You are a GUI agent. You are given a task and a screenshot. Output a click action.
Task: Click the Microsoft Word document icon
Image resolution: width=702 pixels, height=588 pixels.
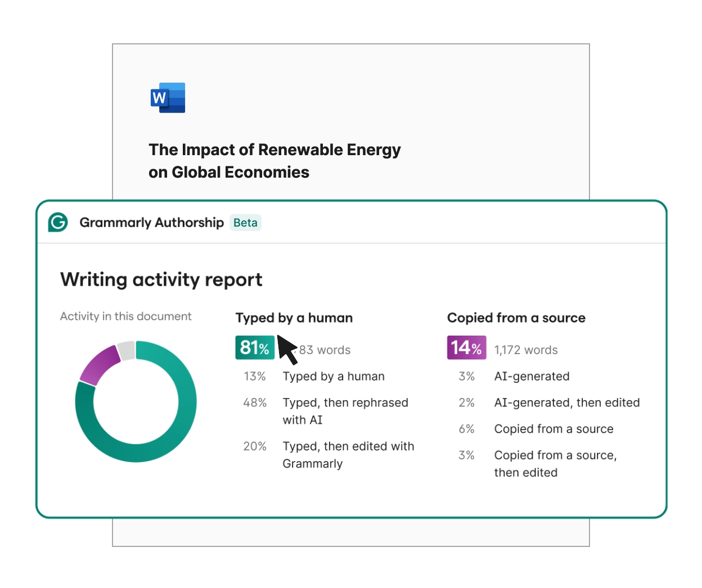[x=167, y=97]
